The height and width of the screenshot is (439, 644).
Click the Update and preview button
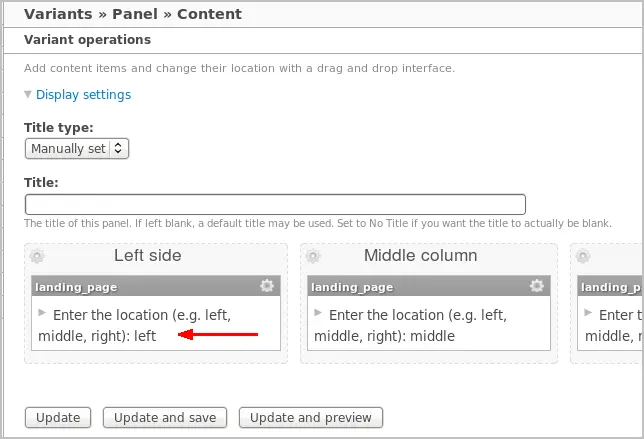(x=311, y=418)
